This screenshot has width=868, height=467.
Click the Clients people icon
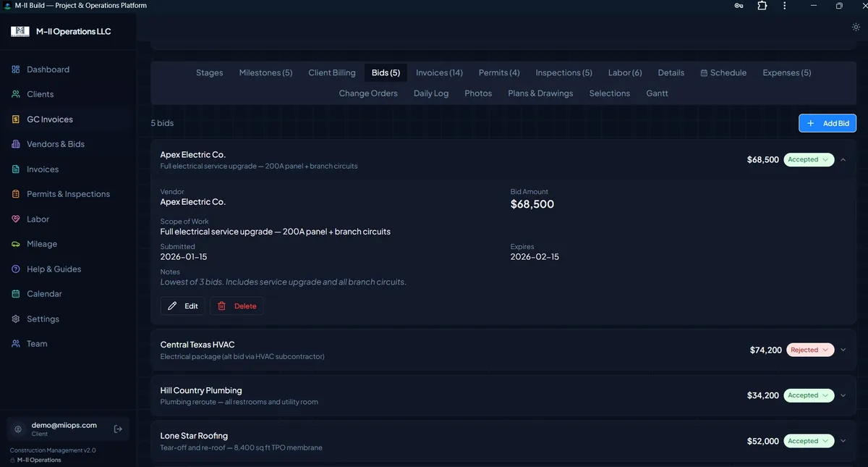coord(16,94)
